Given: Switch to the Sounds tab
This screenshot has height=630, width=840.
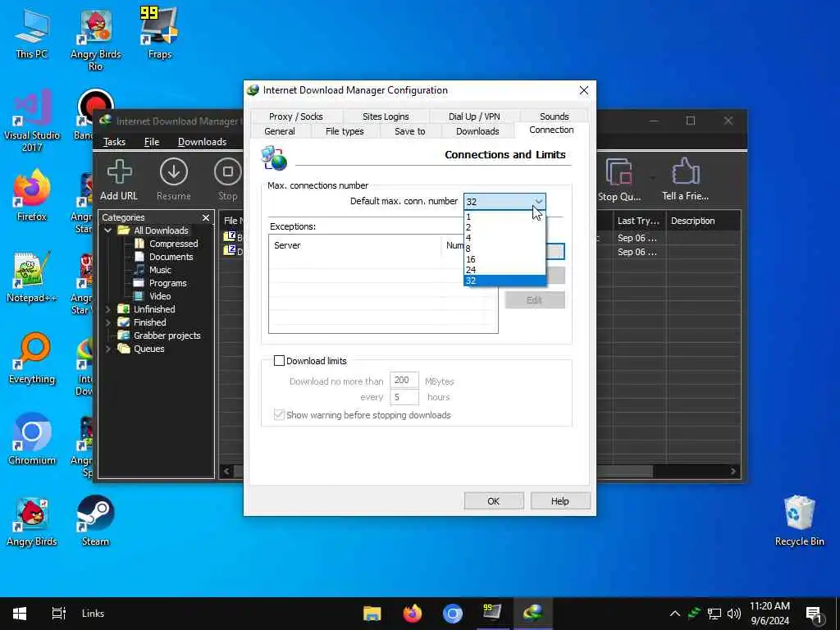Looking at the screenshot, I should coord(554,116).
